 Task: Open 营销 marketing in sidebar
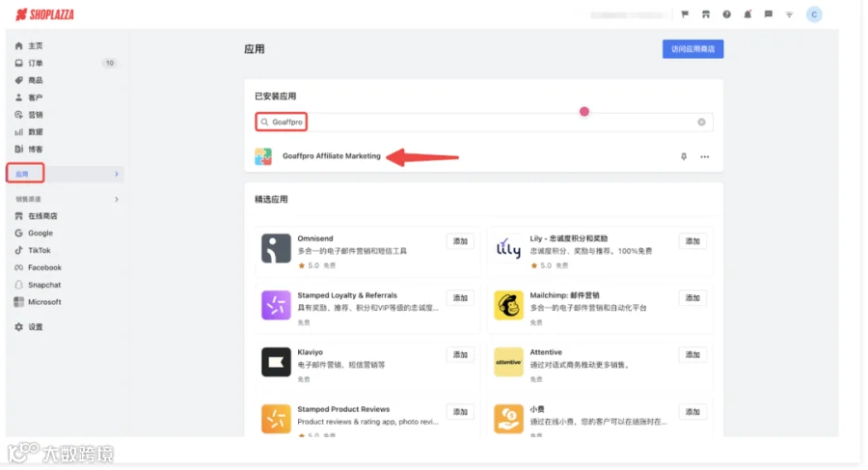(36, 115)
